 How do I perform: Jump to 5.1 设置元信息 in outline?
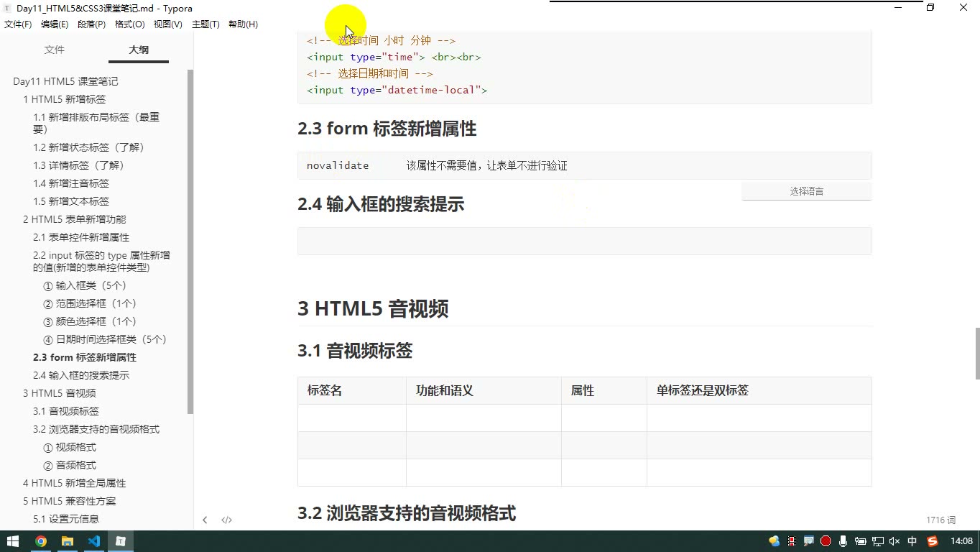coord(66,519)
